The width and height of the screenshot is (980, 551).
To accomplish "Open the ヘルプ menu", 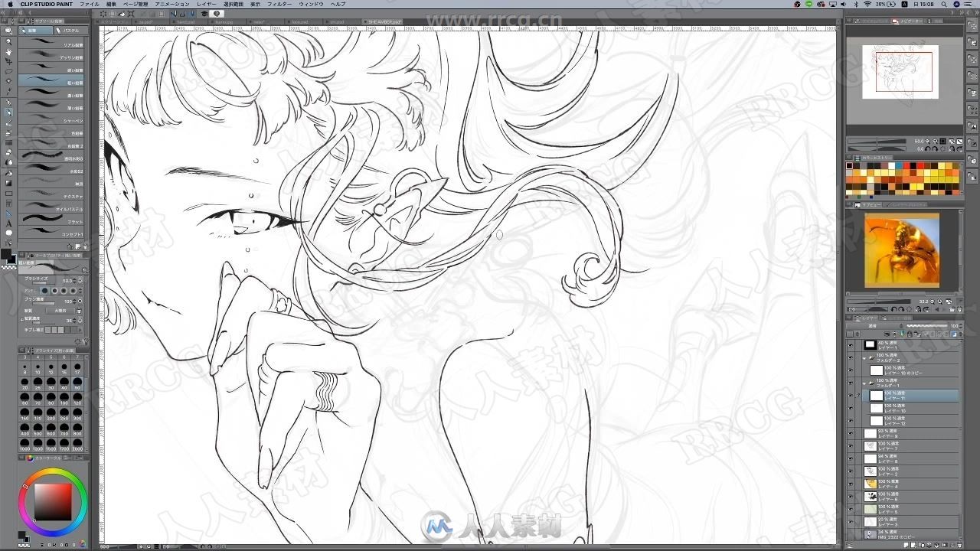I will click(x=338, y=4).
